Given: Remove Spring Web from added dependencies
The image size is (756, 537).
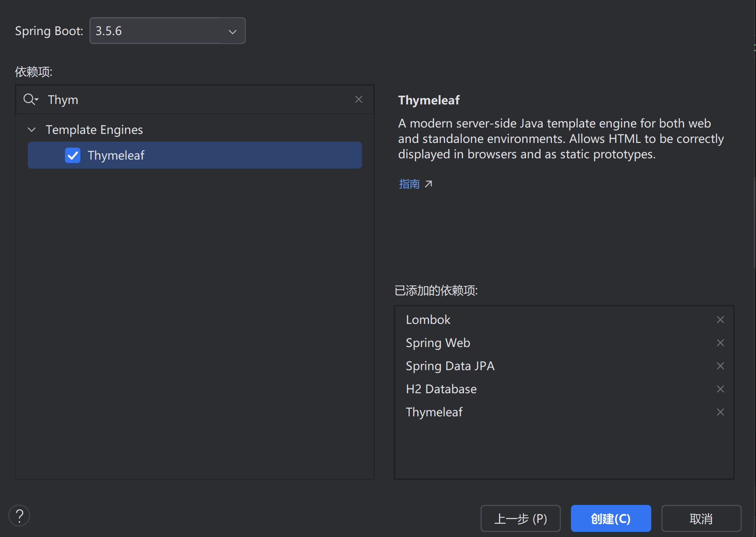Looking at the screenshot, I should click(x=721, y=343).
